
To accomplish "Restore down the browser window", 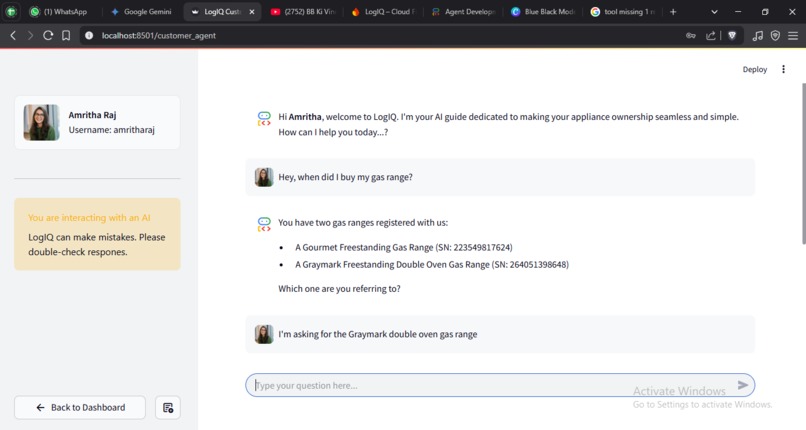I will pos(765,11).
